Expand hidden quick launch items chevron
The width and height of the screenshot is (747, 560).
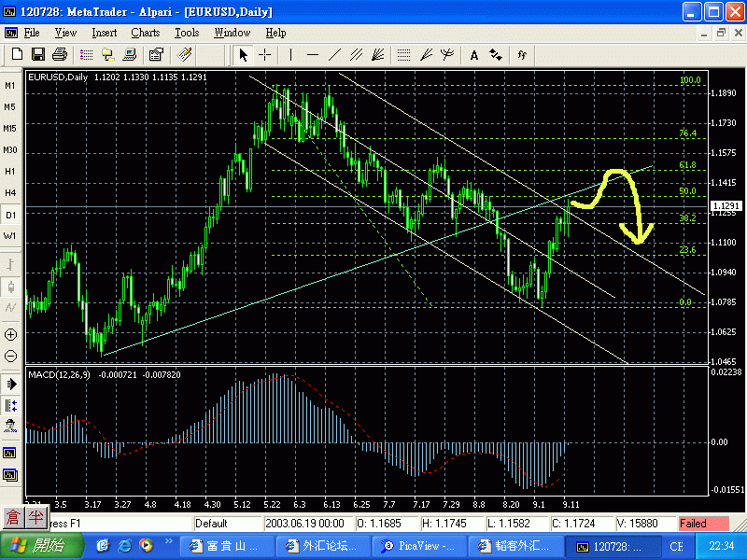[x=169, y=541]
